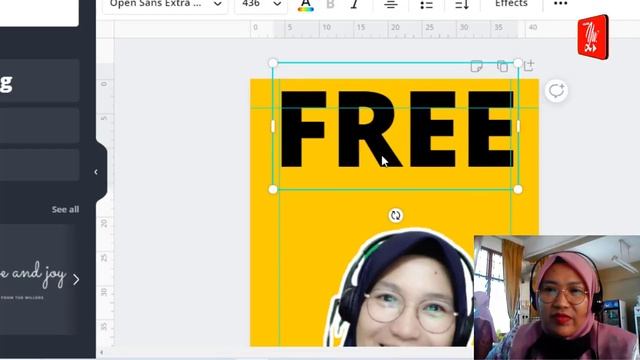Select the bottom-left resize handle of the text box
Screen dimensions: 640x360
pos(273,189)
